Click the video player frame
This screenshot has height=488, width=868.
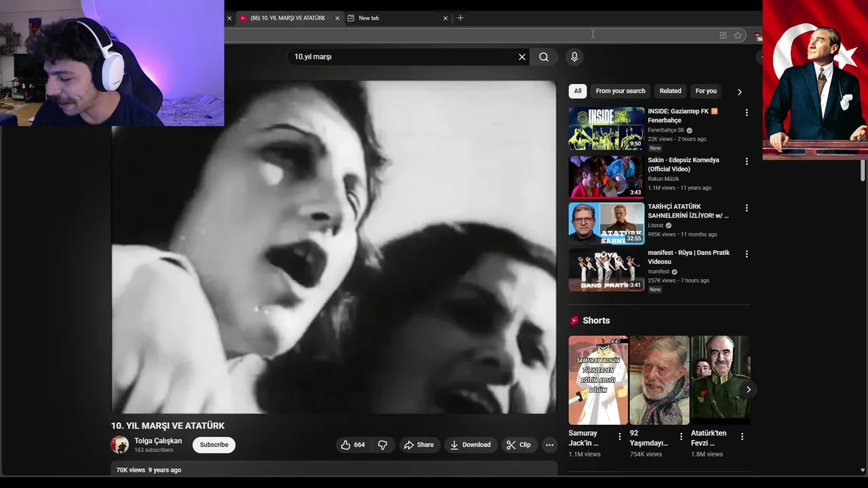334,247
